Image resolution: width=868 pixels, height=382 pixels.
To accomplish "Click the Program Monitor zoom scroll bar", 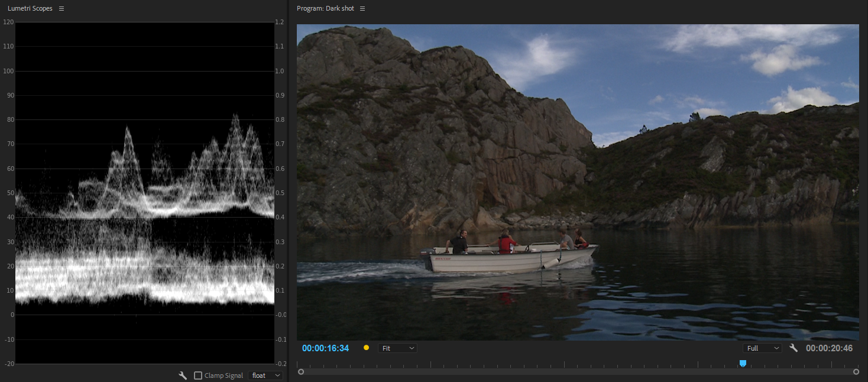I will [578, 372].
